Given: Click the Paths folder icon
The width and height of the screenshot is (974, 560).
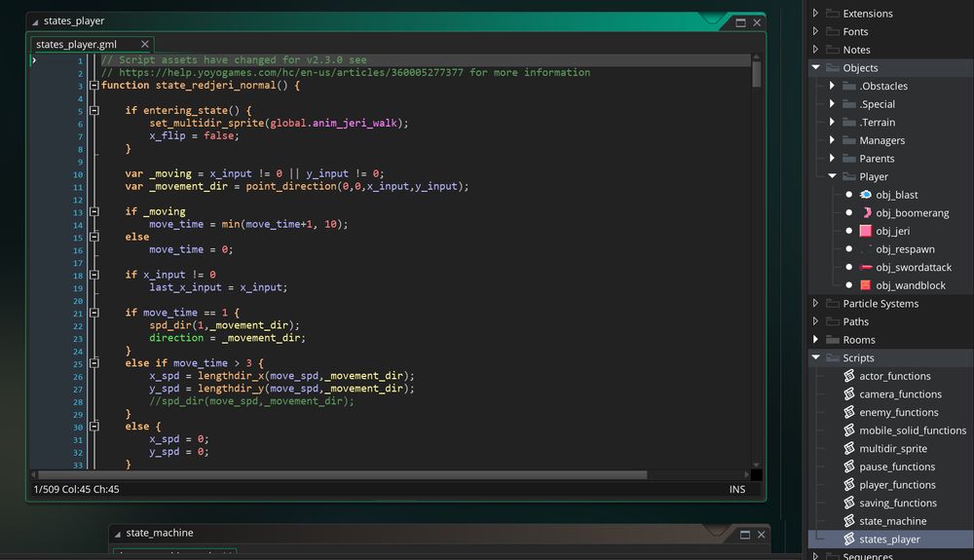Looking at the screenshot, I should (x=833, y=321).
